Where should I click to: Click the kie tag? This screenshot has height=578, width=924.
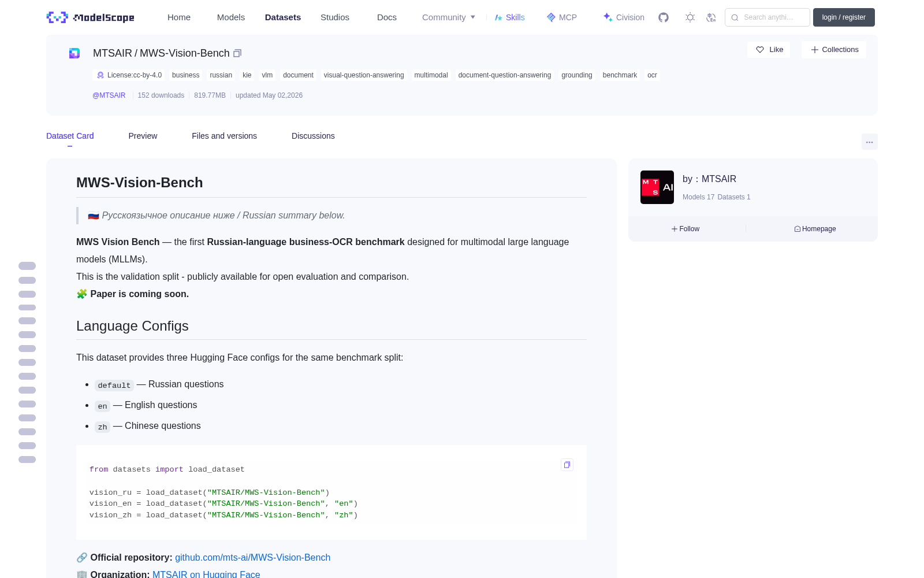pyautogui.click(x=247, y=75)
